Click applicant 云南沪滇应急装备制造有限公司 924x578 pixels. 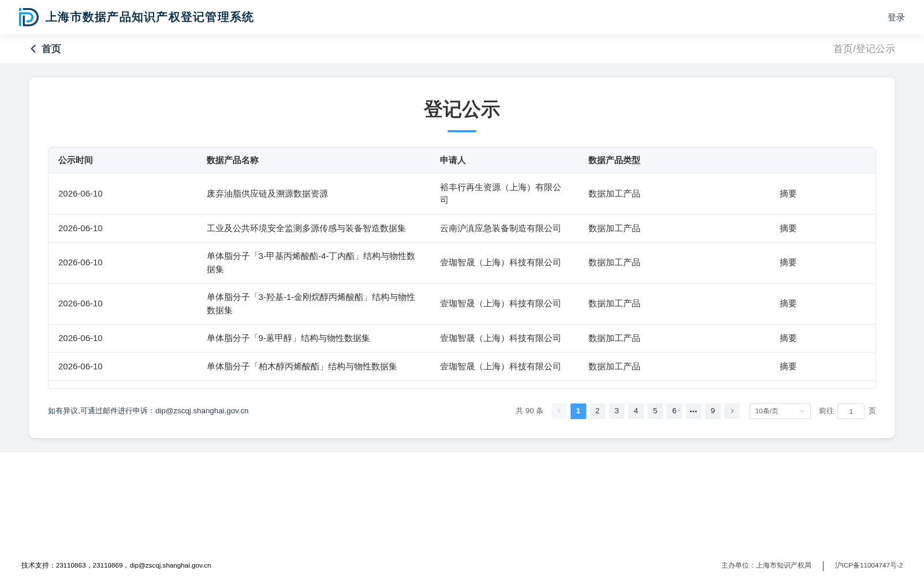pos(501,228)
